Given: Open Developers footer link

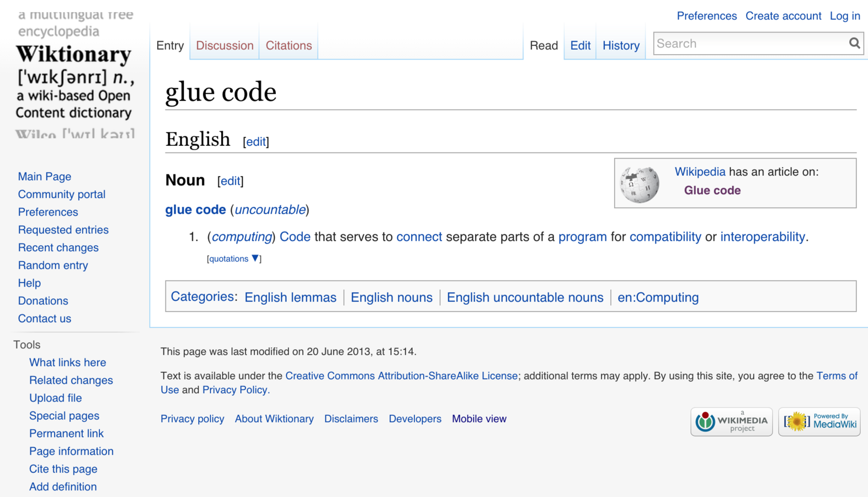Looking at the screenshot, I should 415,419.
